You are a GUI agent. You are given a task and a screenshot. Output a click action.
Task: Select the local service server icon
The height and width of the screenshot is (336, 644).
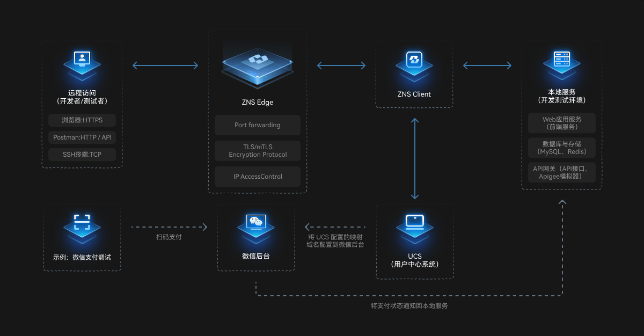click(561, 63)
